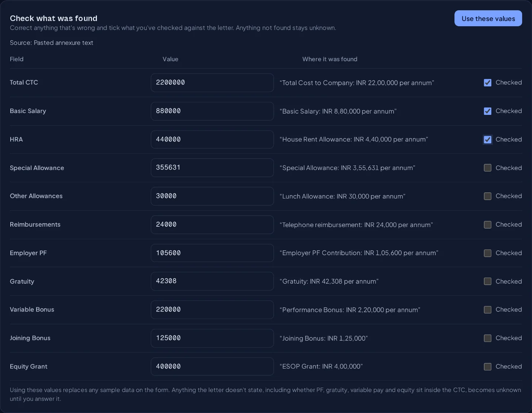This screenshot has height=413, width=532.
Task: Click the Use these values button
Action: click(488, 18)
